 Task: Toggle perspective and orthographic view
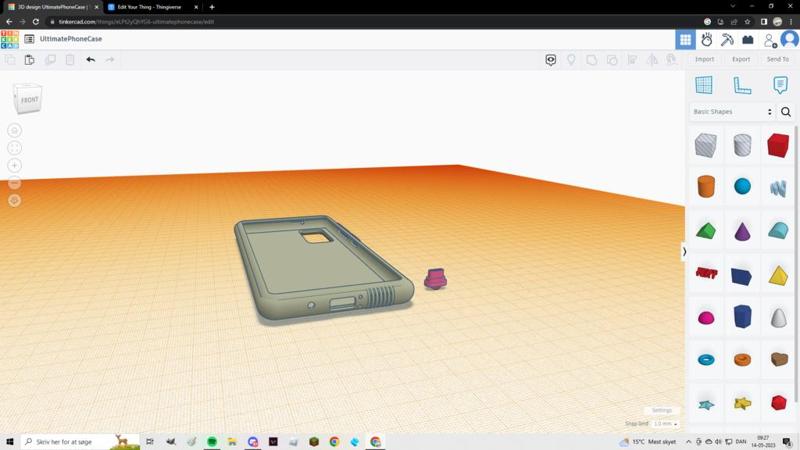14,201
